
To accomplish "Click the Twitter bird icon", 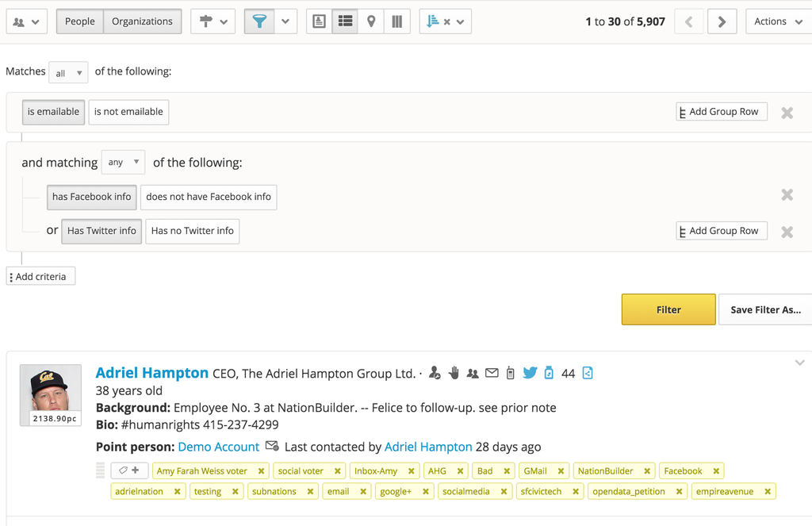I will point(530,373).
